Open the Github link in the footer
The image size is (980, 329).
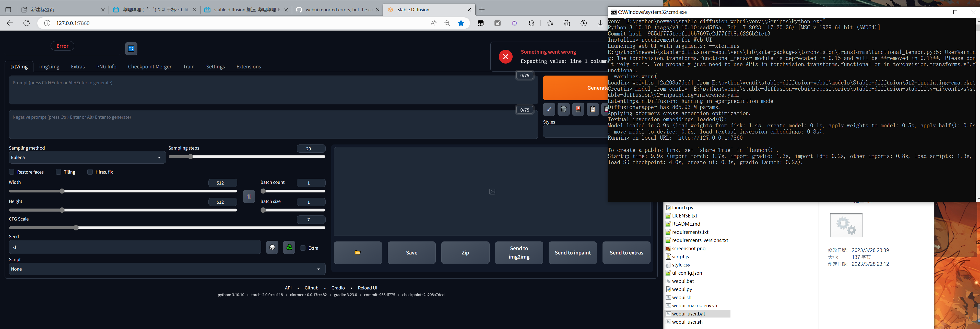(x=311, y=288)
